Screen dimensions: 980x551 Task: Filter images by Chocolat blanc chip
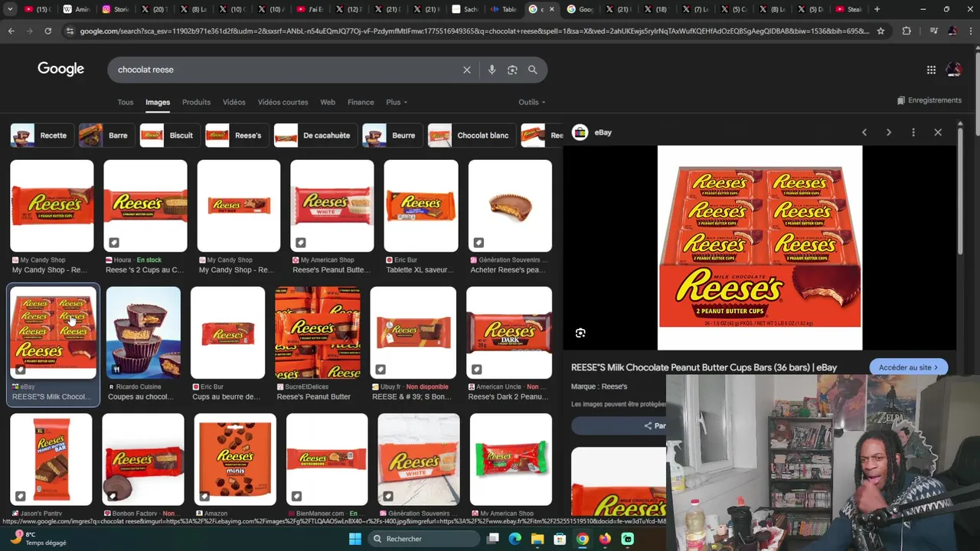point(471,135)
